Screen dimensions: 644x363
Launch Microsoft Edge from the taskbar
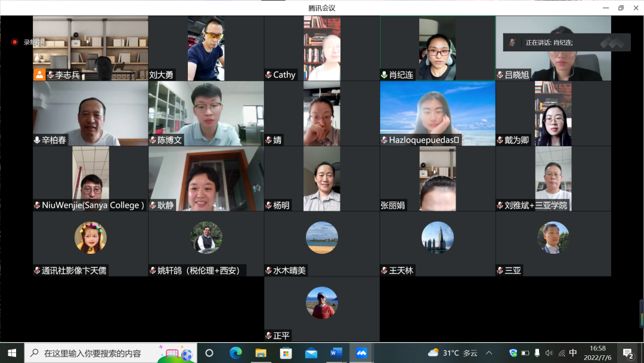236,353
